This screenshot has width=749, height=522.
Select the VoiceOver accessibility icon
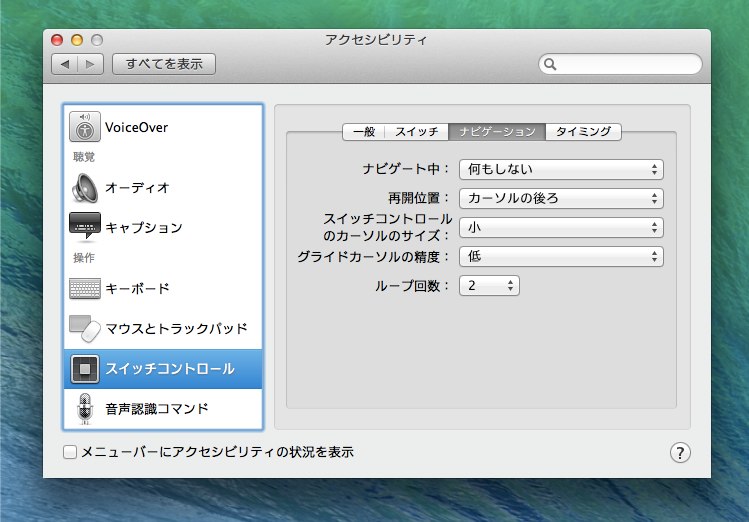[85, 127]
